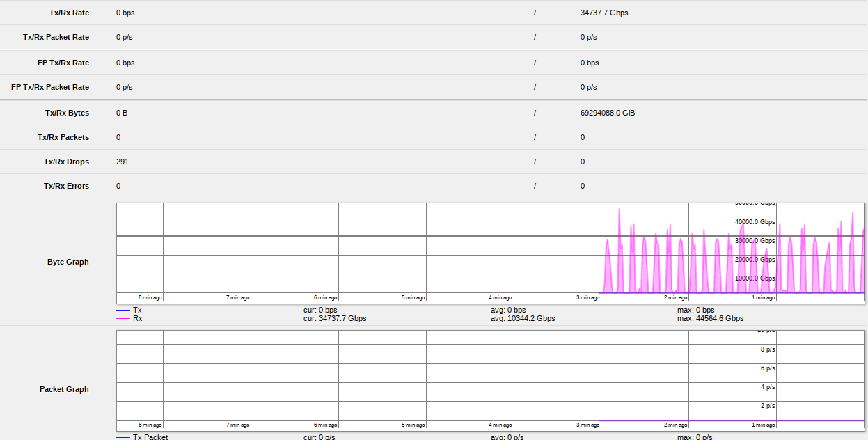This screenshot has width=868, height=440.
Task: Select the Tx max: 0 bps legend value
Action: [x=695, y=310]
